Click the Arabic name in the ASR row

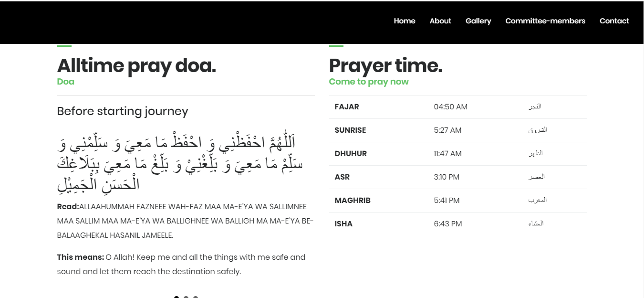pos(536,177)
